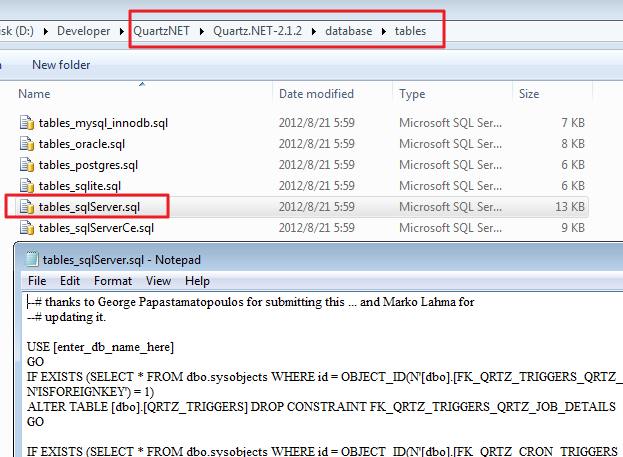Viewport: 623px width, 457px height.
Task: Click the tables_mysql_innodb.sql file icon
Action: point(27,123)
